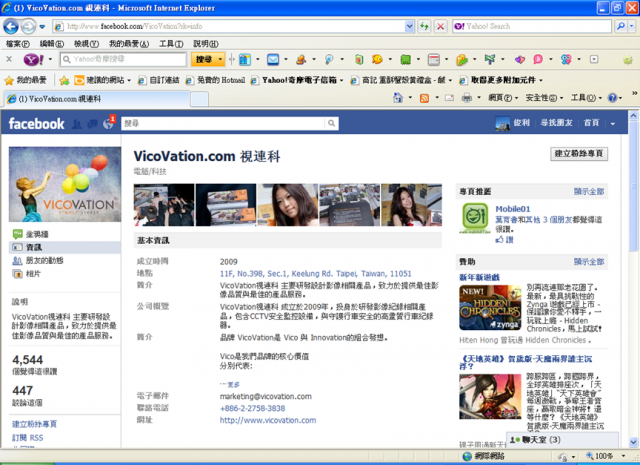Image resolution: width=640 pixels, height=465 pixels.
Task: Open Facebook notifications globe icon
Action: [108, 124]
